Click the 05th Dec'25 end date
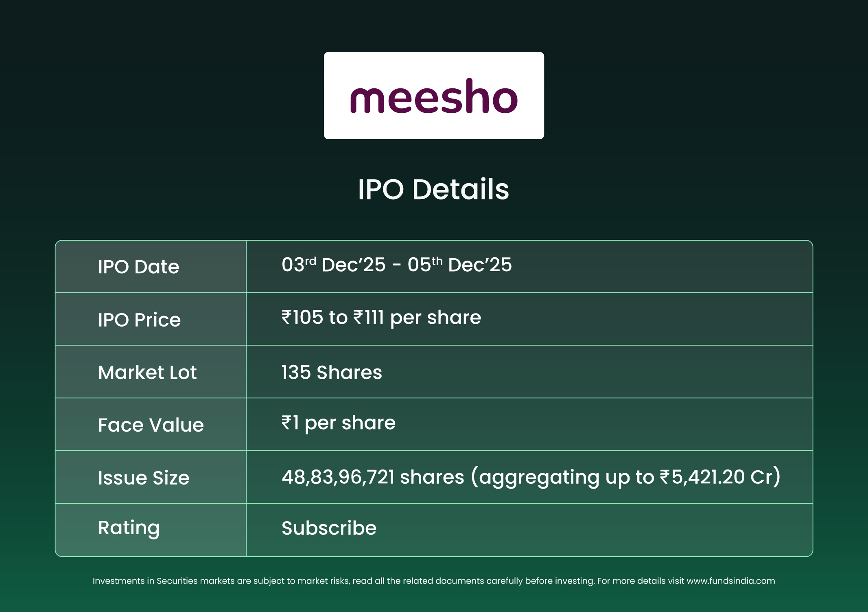This screenshot has width=868, height=612. (x=459, y=265)
